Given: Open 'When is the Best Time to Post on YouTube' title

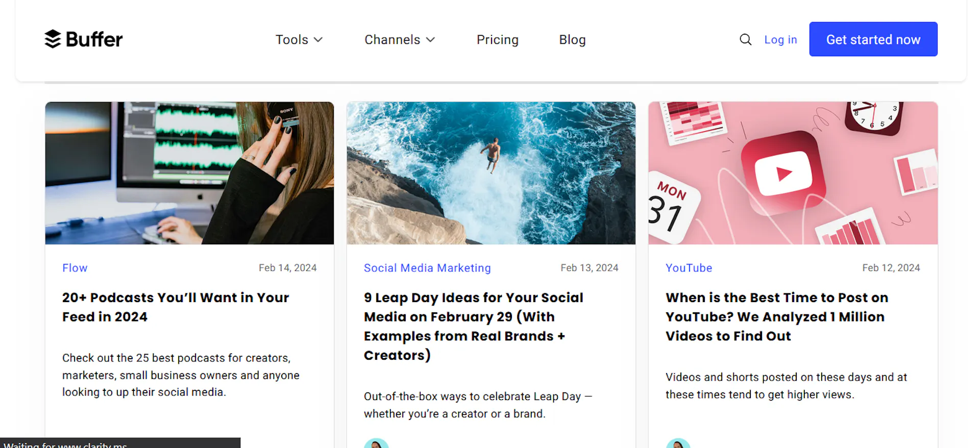Looking at the screenshot, I should 777,317.
